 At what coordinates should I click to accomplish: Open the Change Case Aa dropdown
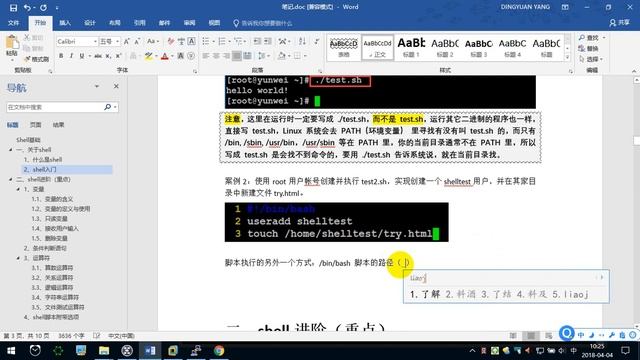153,41
